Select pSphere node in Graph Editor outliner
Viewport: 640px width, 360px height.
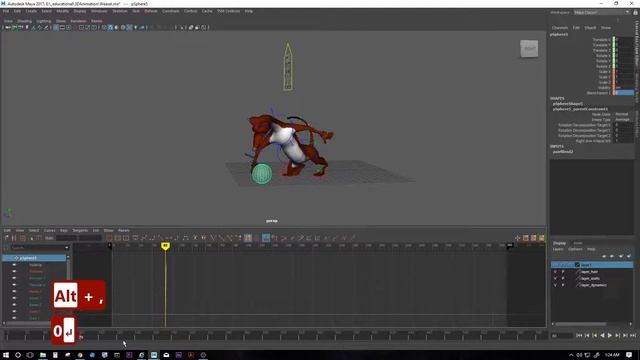coord(35,258)
